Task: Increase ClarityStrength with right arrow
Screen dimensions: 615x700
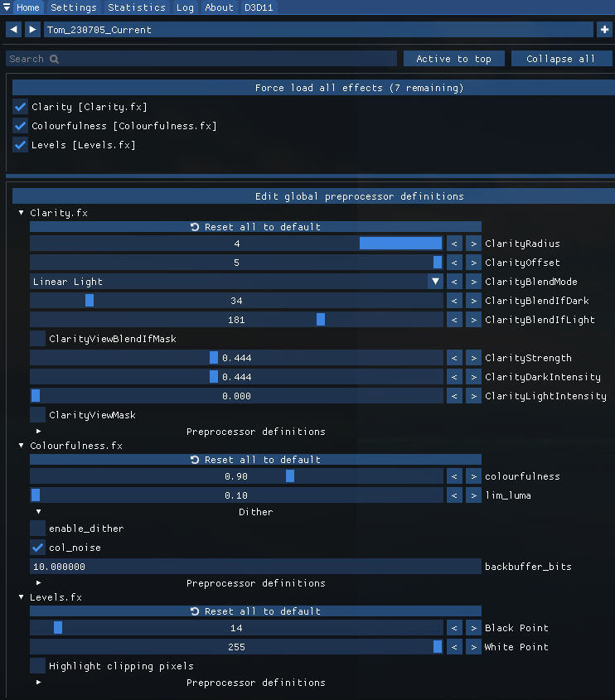Action: click(x=473, y=358)
